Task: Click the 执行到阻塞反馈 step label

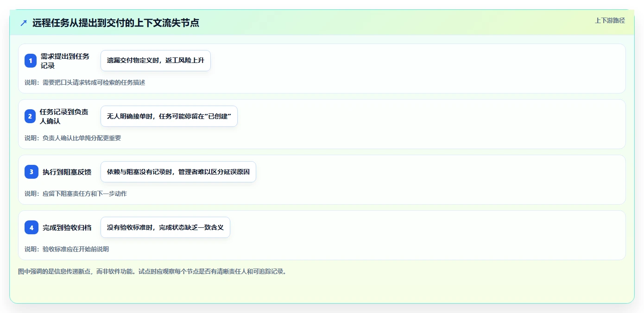Action: pos(67,172)
